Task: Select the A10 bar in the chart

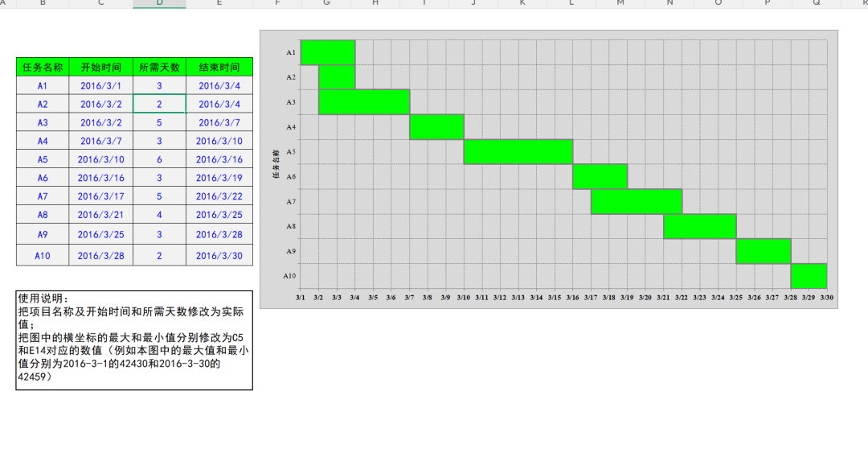Action: click(809, 275)
